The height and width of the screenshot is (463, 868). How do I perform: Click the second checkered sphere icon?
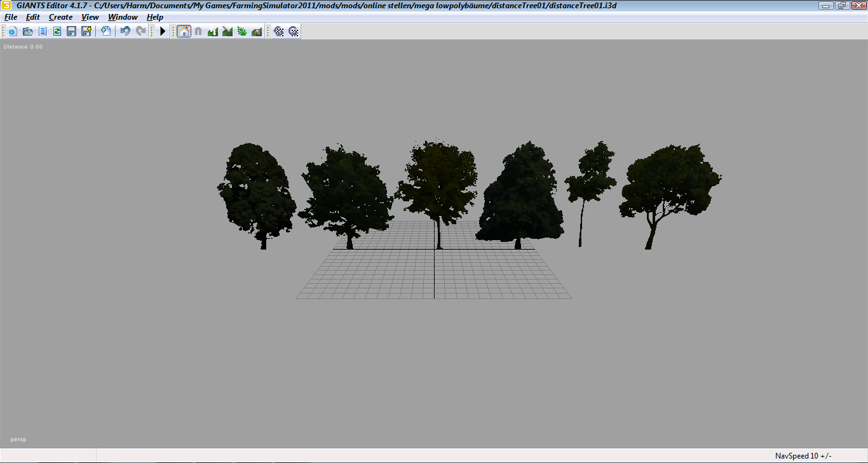(x=294, y=31)
